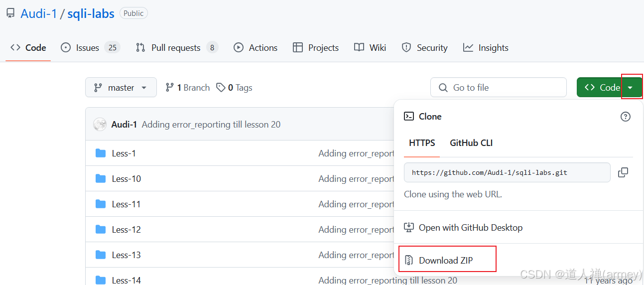The height and width of the screenshot is (285, 644).
Task: Click the Public visibility label
Action: 133,13
